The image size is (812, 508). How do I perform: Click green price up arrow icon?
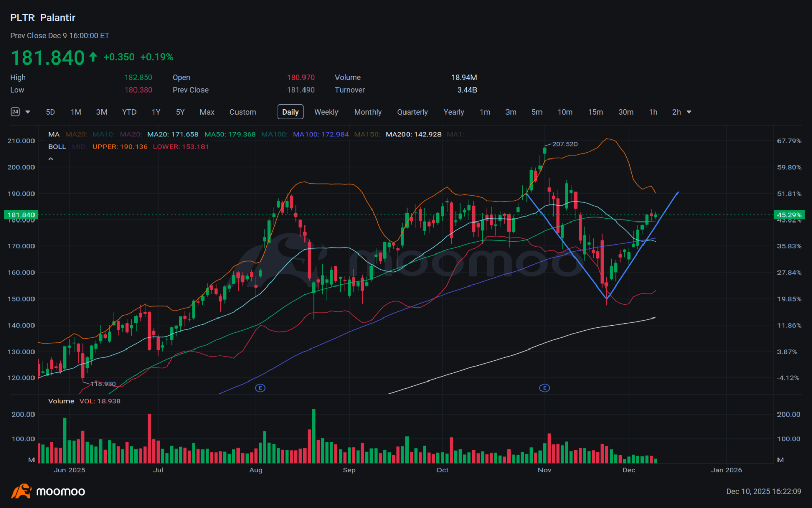point(93,57)
